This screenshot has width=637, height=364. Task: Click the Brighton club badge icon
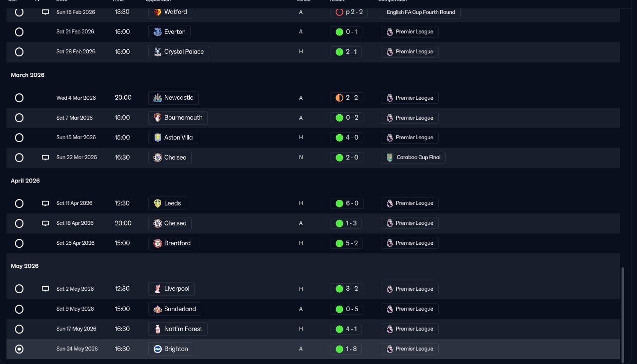[157, 349]
